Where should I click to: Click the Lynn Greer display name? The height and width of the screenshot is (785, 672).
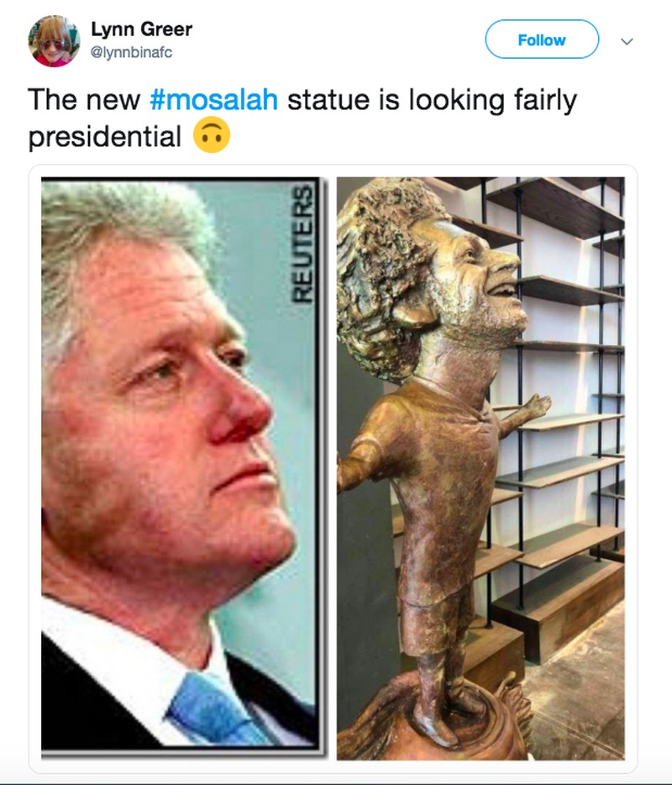click(x=141, y=29)
